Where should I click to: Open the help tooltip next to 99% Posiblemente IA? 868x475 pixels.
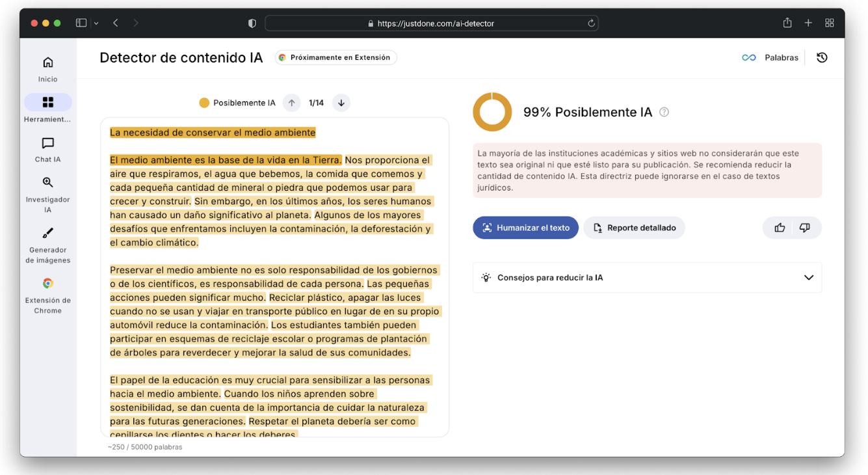click(x=664, y=112)
